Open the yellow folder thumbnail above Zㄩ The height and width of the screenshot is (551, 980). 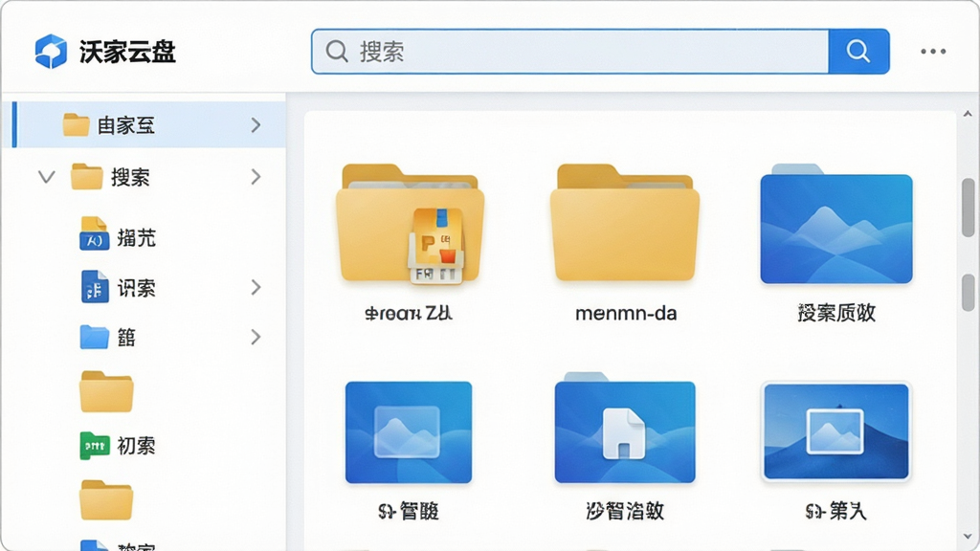coord(410,224)
